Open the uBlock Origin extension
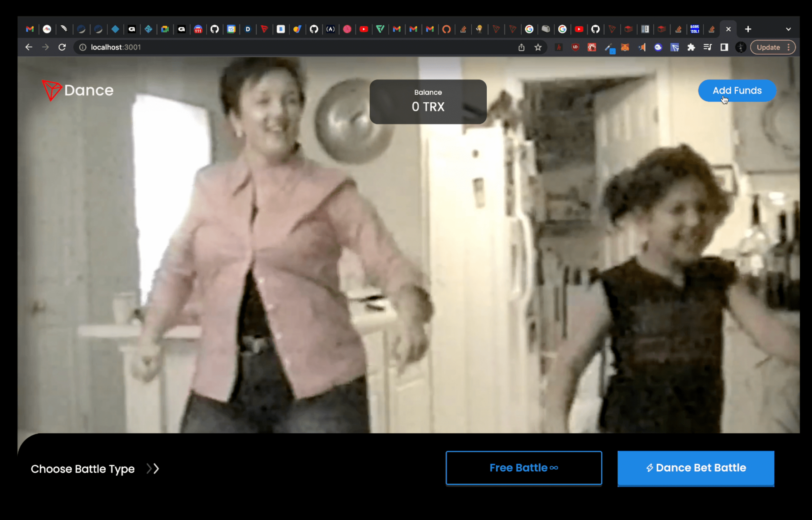This screenshot has width=812, height=520. 575,47
